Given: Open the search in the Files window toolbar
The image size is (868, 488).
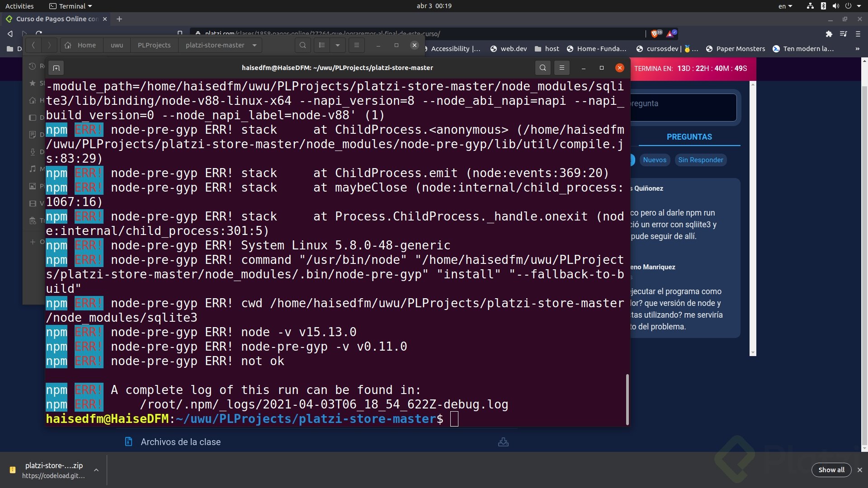Looking at the screenshot, I should [x=302, y=45].
